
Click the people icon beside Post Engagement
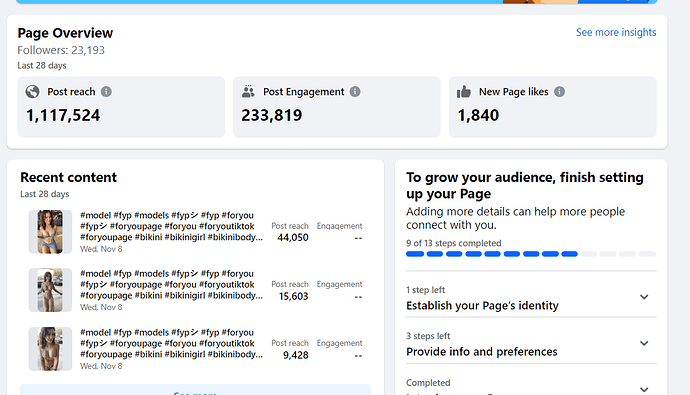[x=248, y=91]
